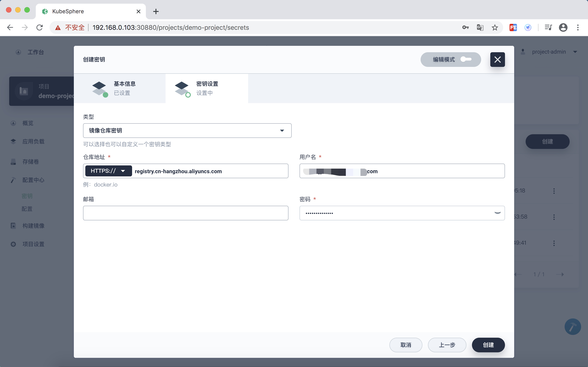Reload the page with refresh icon
The image size is (588, 367).
pos(40,27)
